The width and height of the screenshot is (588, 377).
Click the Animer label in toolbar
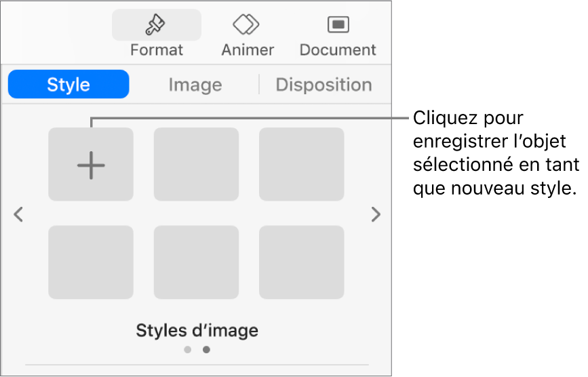tap(247, 50)
